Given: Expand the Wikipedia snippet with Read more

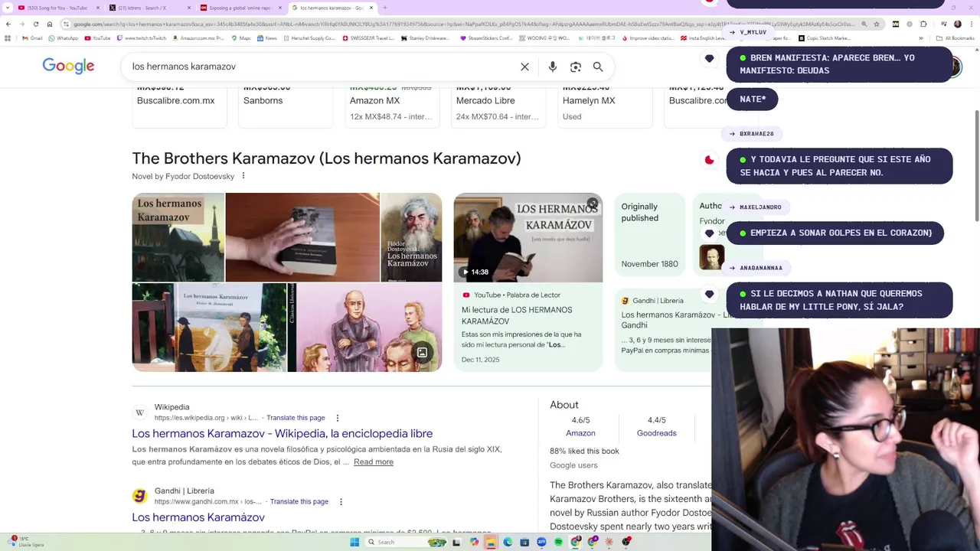Looking at the screenshot, I should [x=374, y=461].
